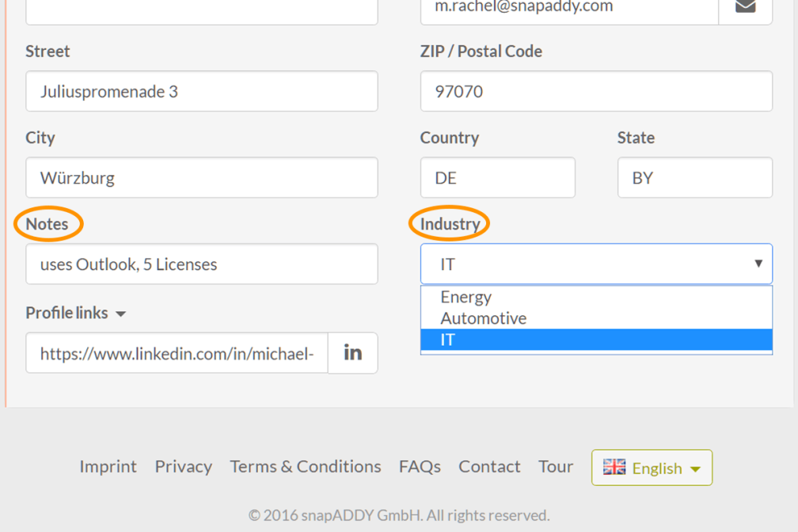Viewport: 798px width, 532px height.
Task: Open the Imprint link
Action: click(x=108, y=466)
